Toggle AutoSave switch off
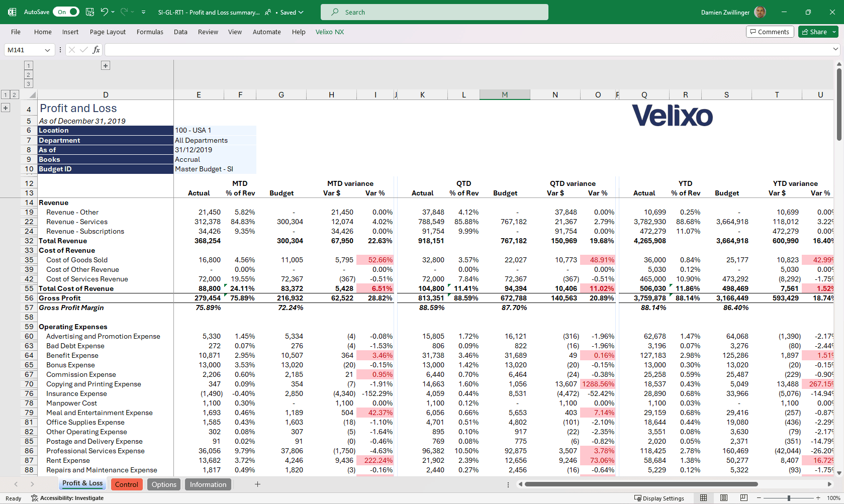This screenshot has width=844, height=504. pyautogui.click(x=66, y=12)
